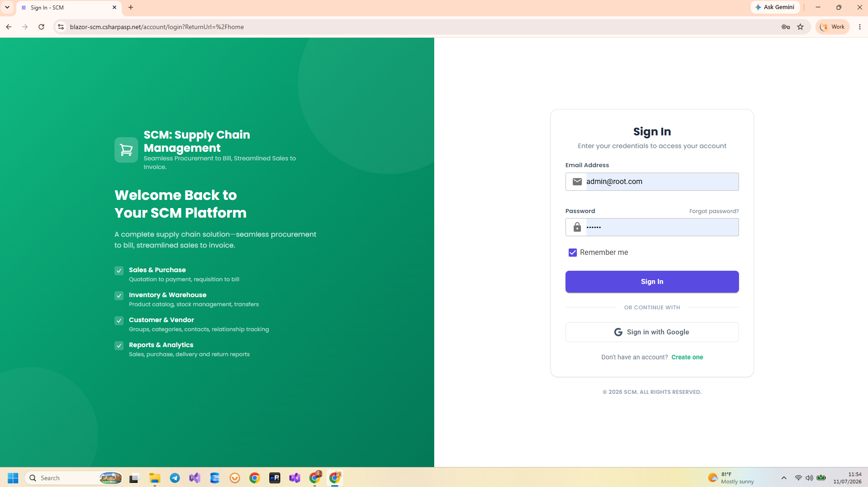Click the Reports & Analytics checkmark icon
868x487 pixels.
119,346
